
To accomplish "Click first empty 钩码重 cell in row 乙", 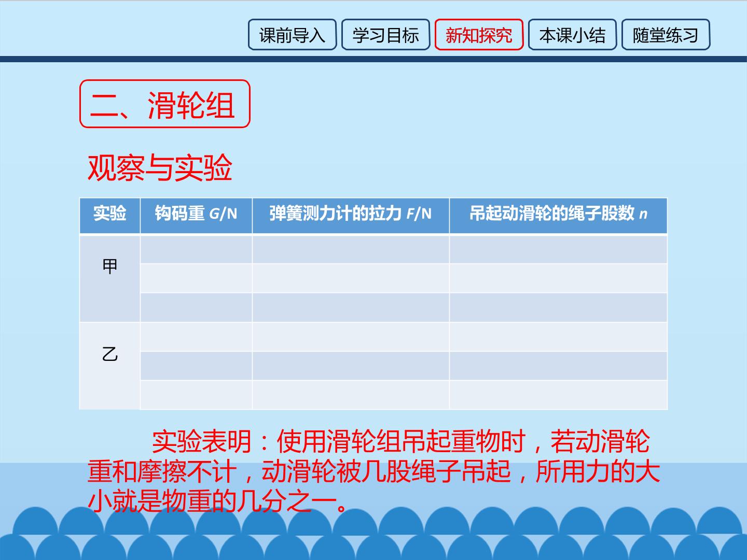I will pos(196,337).
